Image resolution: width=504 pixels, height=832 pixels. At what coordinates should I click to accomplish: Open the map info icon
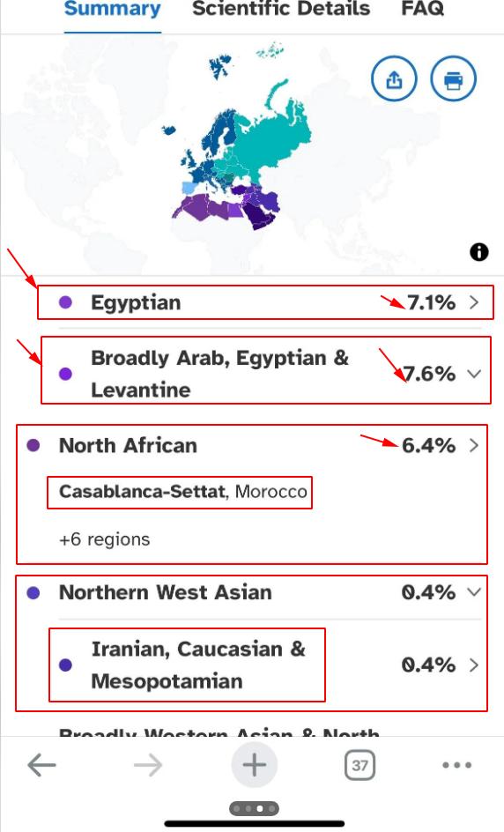(x=479, y=251)
